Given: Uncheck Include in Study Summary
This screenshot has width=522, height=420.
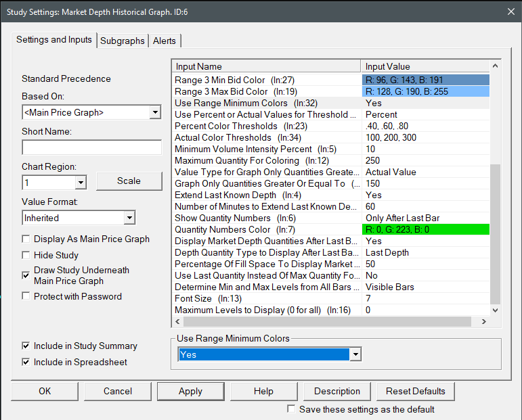Looking at the screenshot, I should pyautogui.click(x=26, y=346).
